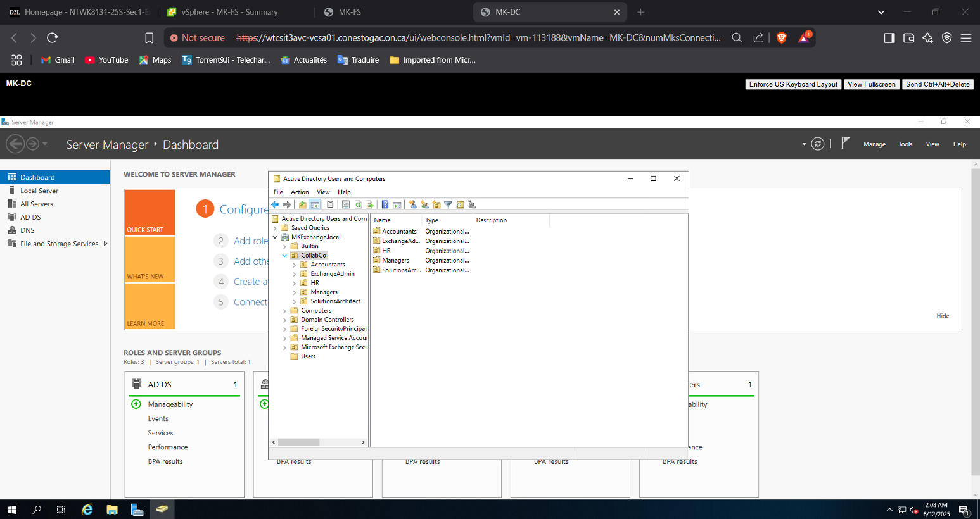
Task: Collapse the CollabCo organizational unit
Action: 284,255
